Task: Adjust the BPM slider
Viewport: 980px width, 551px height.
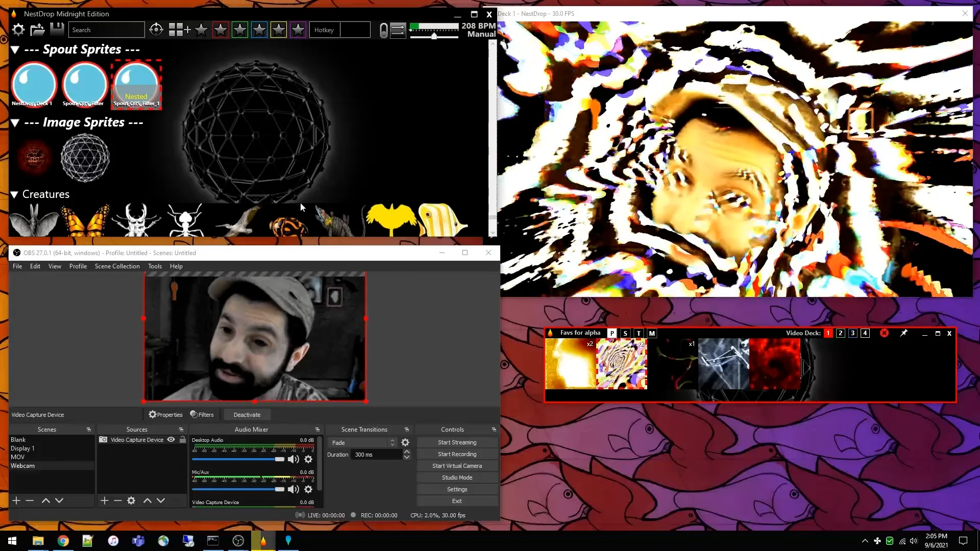Action: (x=434, y=36)
